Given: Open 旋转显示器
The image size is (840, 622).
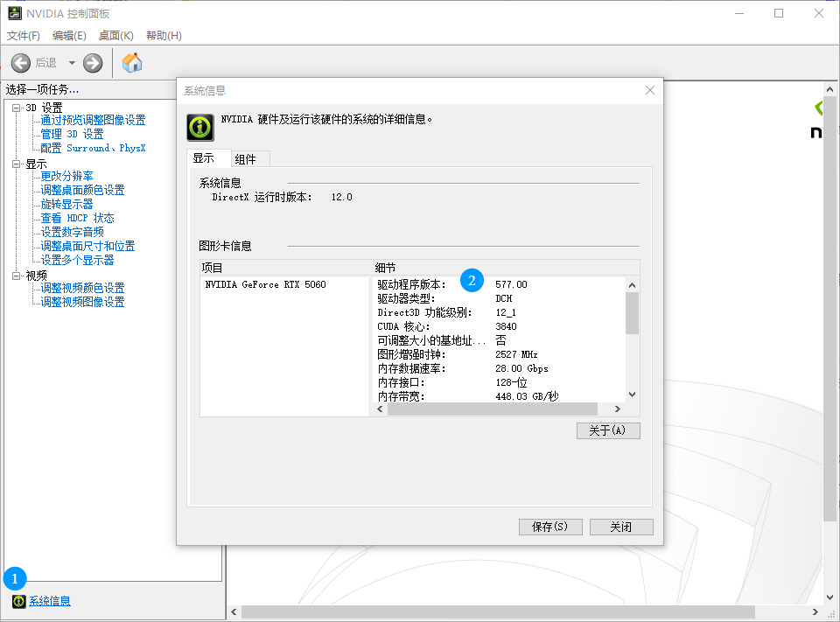Looking at the screenshot, I should tap(67, 204).
